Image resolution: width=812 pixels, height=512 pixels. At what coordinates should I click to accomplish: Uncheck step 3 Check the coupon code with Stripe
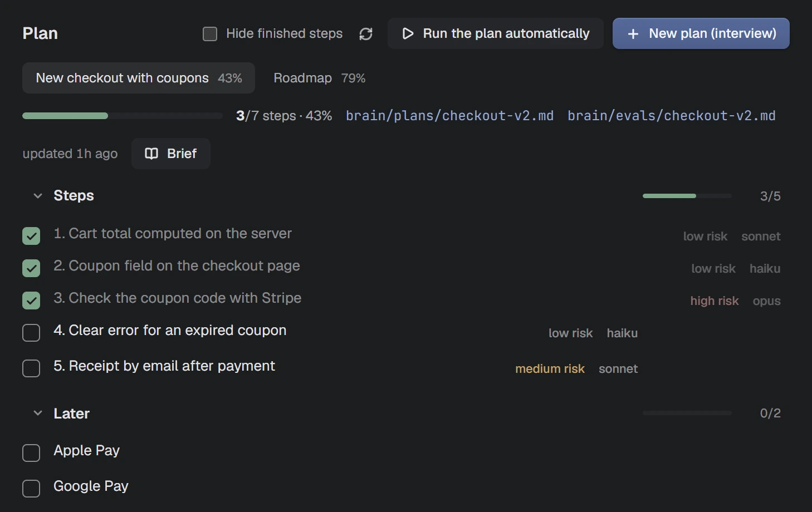coord(31,301)
